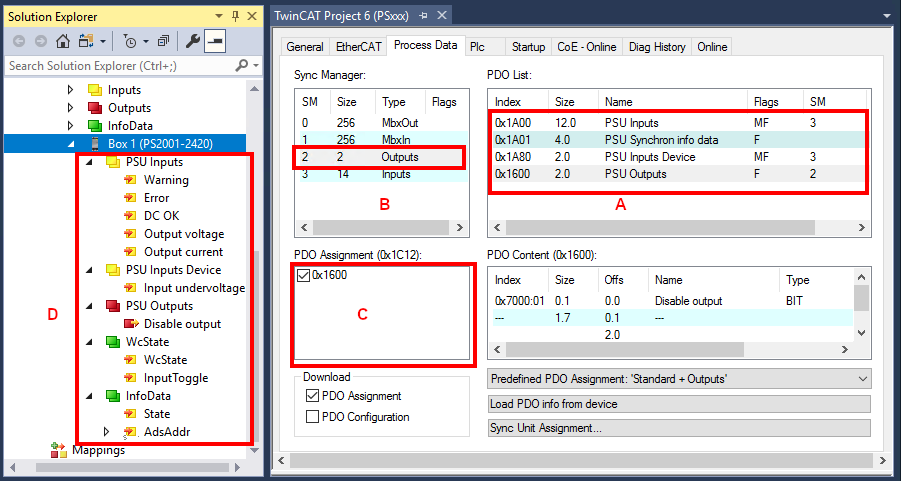This screenshot has width=901, height=481.
Task: Select PDO 0x1600 PSU Outputs row
Action: pyautogui.click(x=679, y=174)
